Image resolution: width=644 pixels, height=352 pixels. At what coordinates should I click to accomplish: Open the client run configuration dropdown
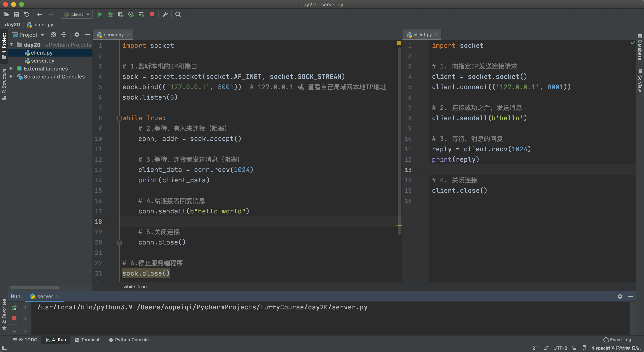[77, 14]
